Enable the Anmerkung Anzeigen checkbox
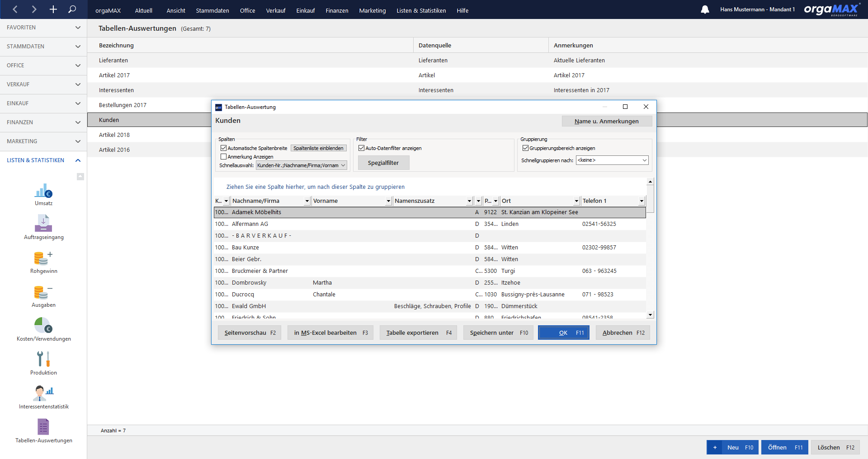 [223, 157]
